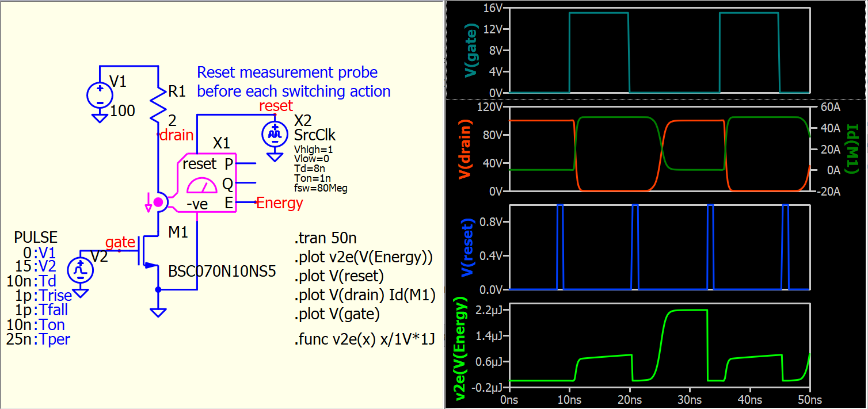This screenshot has width=868, height=409.
Task: Select the magenta current probe on drain wire
Action: (x=158, y=201)
